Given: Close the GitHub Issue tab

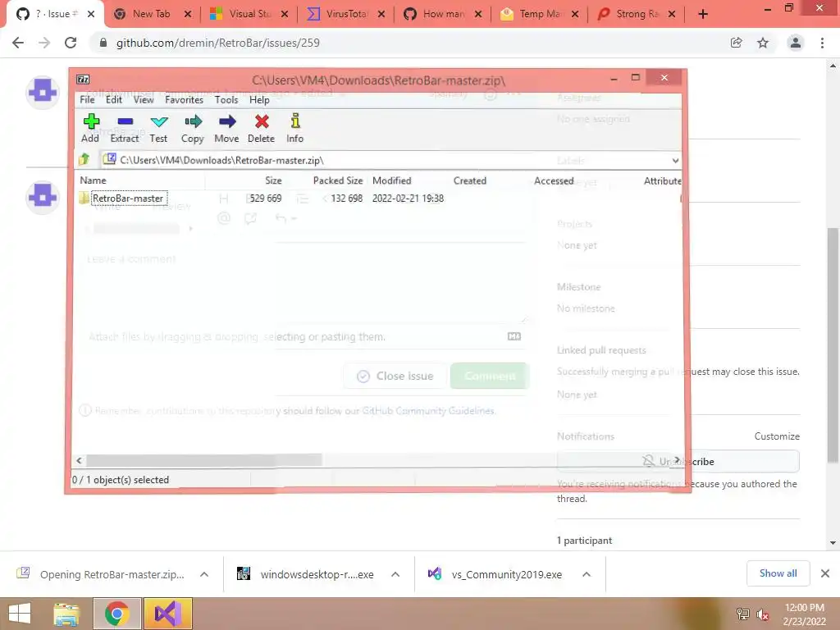Looking at the screenshot, I should coord(91,15).
